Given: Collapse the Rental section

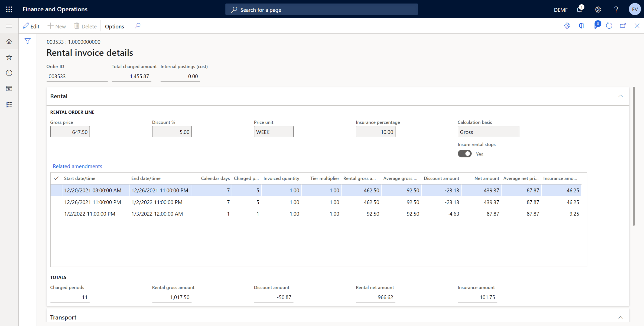Looking at the screenshot, I should click(x=621, y=96).
